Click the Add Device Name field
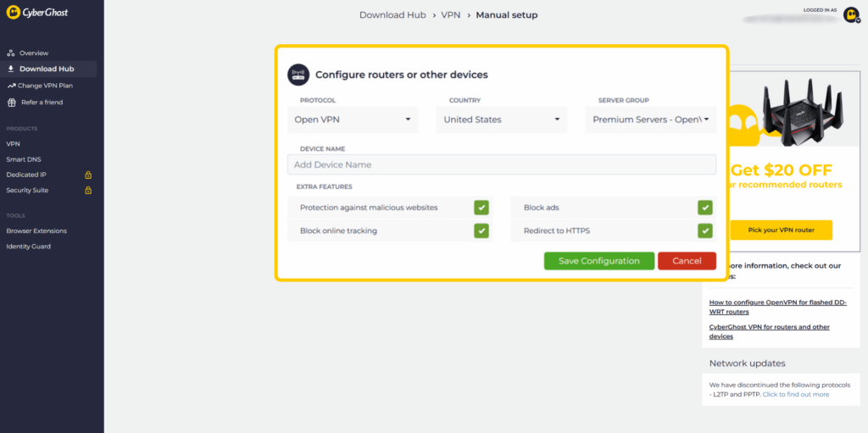This screenshot has width=868, height=433. [501, 164]
